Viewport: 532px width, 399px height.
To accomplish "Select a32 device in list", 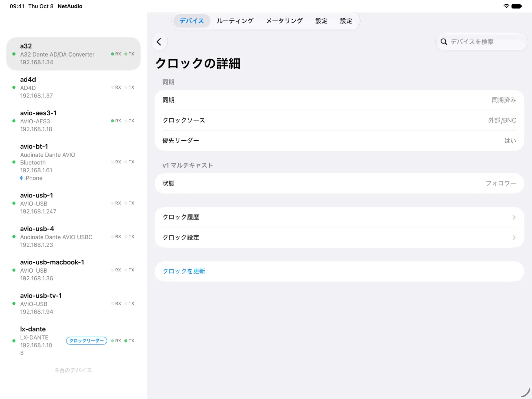I will click(73, 54).
